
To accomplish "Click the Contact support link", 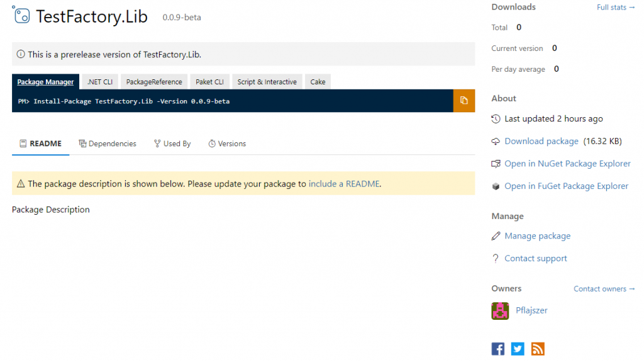I will (536, 258).
